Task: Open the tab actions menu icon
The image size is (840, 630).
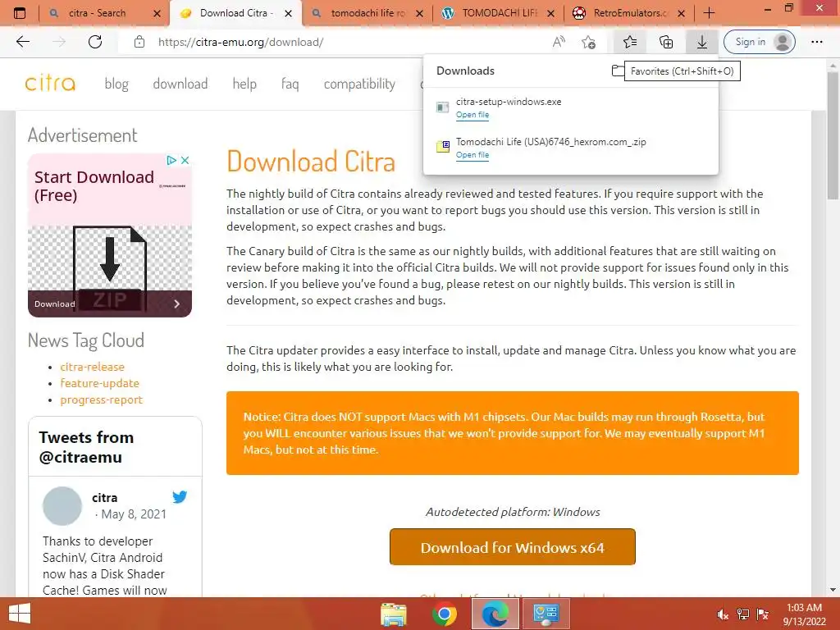Action: coord(20,13)
